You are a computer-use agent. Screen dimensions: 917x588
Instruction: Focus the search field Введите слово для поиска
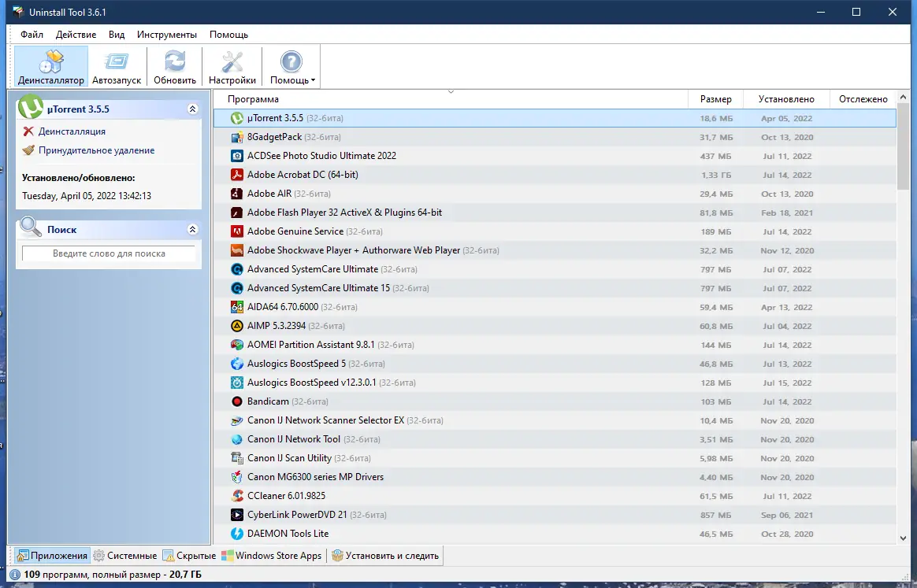109,253
